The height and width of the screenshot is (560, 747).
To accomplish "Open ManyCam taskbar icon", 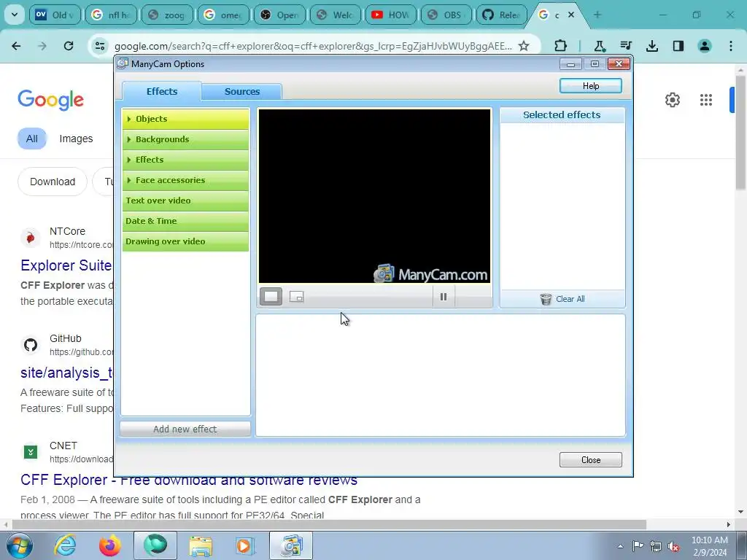I will point(291,545).
